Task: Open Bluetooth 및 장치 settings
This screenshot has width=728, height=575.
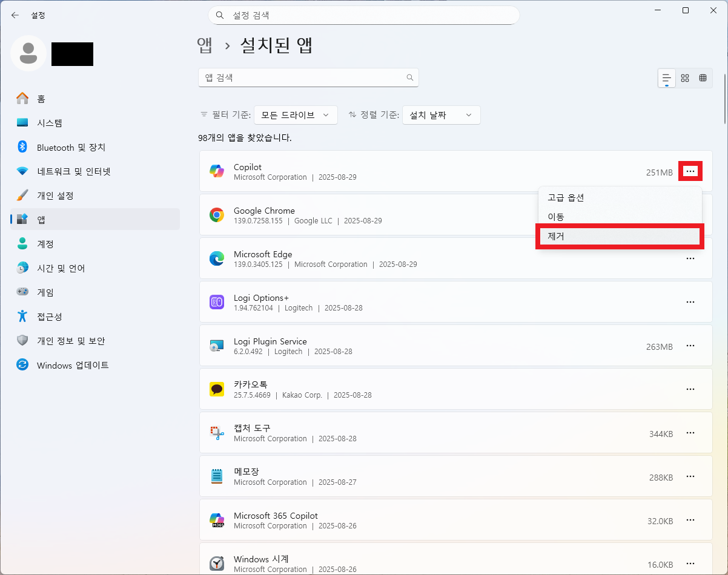Action: (95, 147)
